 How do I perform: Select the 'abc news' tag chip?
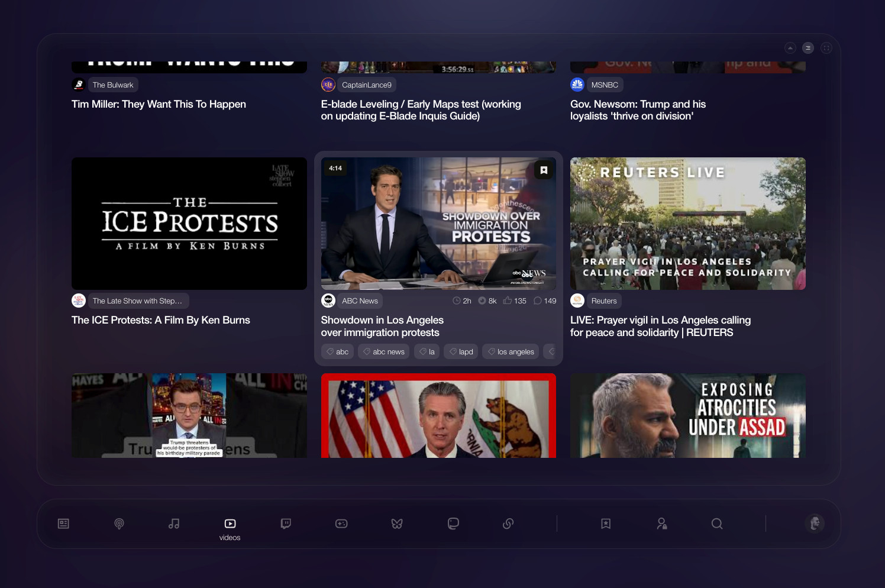pyautogui.click(x=384, y=351)
